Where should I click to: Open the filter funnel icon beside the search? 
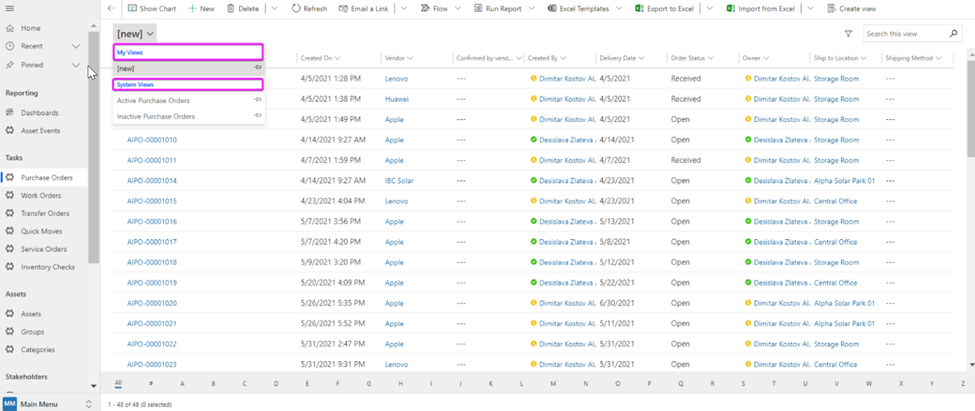click(848, 34)
